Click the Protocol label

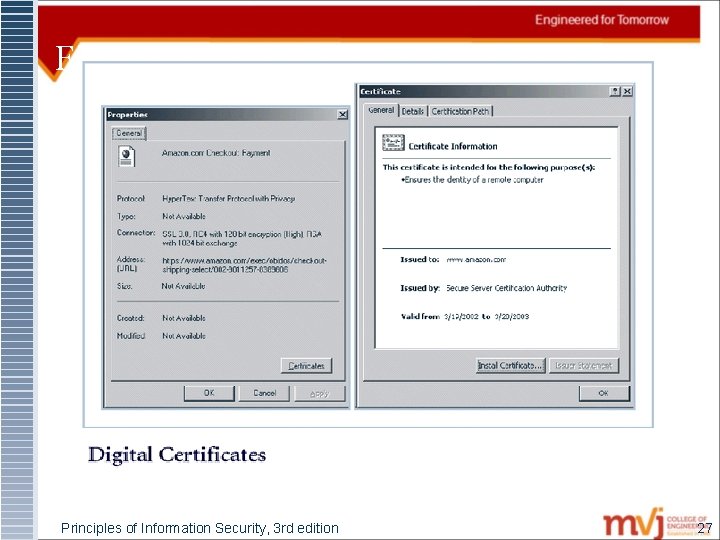point(131,199)
